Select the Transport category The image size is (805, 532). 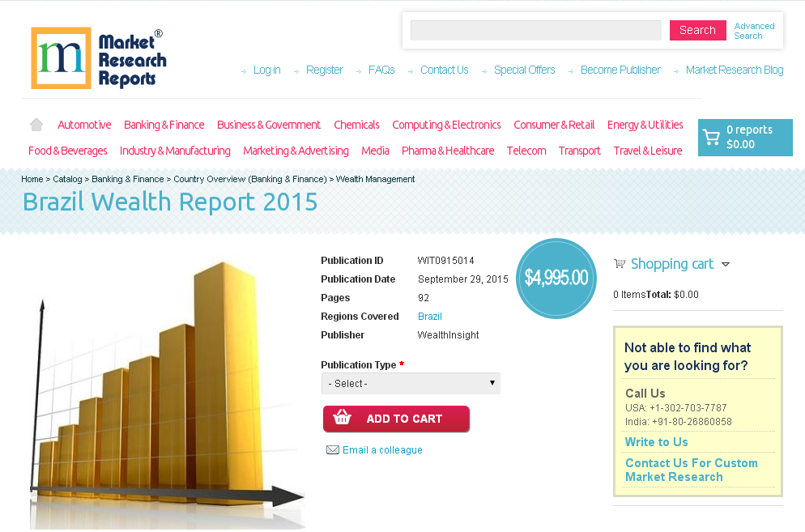click(x=579, y=151)
